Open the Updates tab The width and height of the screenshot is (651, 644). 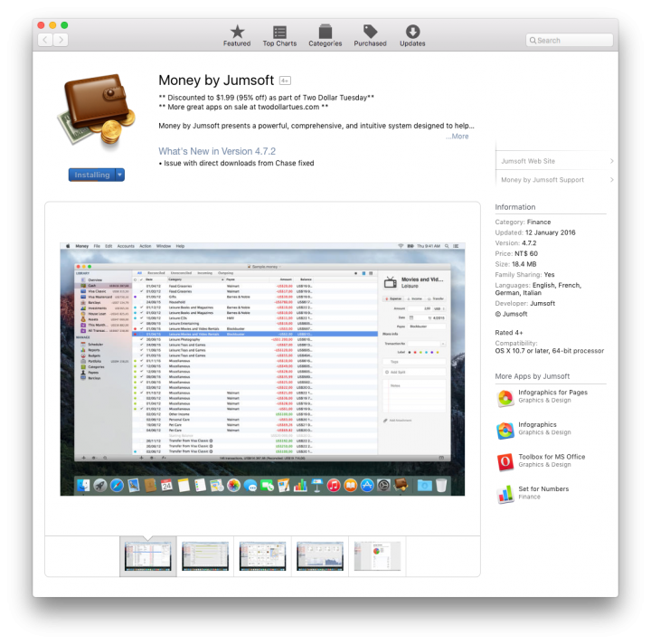tap(412, 35)
